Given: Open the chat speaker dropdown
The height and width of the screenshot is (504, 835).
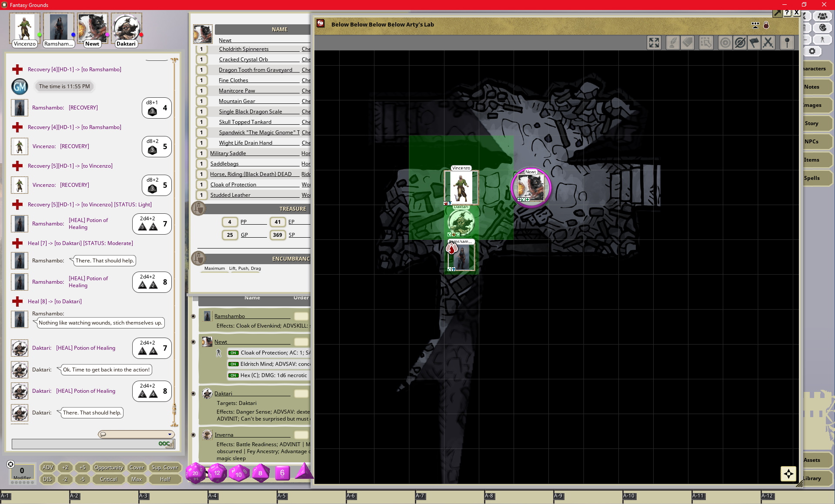Looking at the screenshot, I should tap(136, 434).
